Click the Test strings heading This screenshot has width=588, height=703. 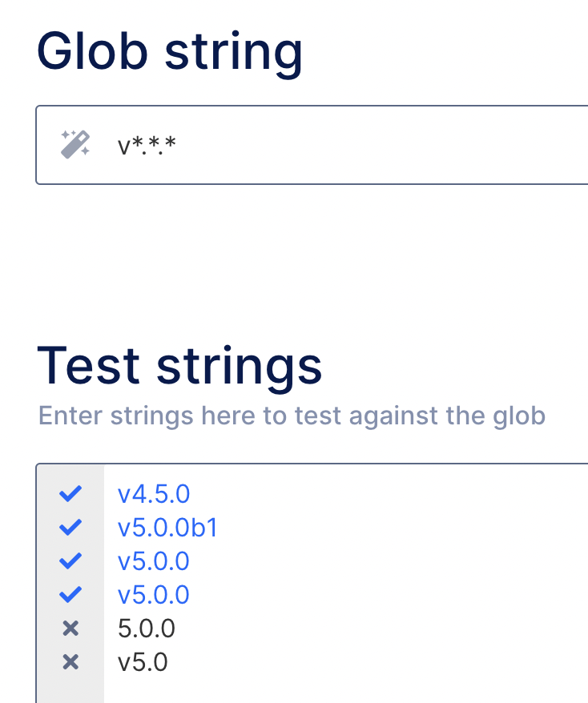coord(180,365)
